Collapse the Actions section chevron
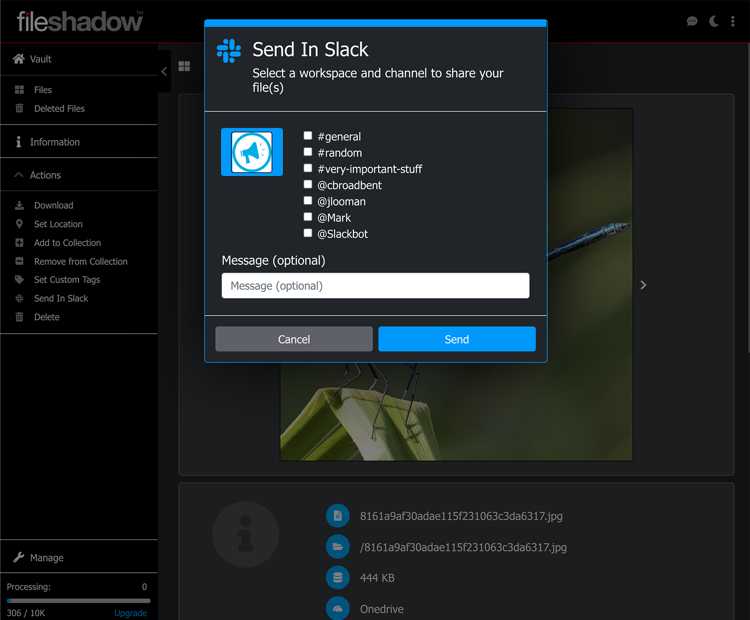The width and height of the screenshot is (750, 620). coord(19,175)
